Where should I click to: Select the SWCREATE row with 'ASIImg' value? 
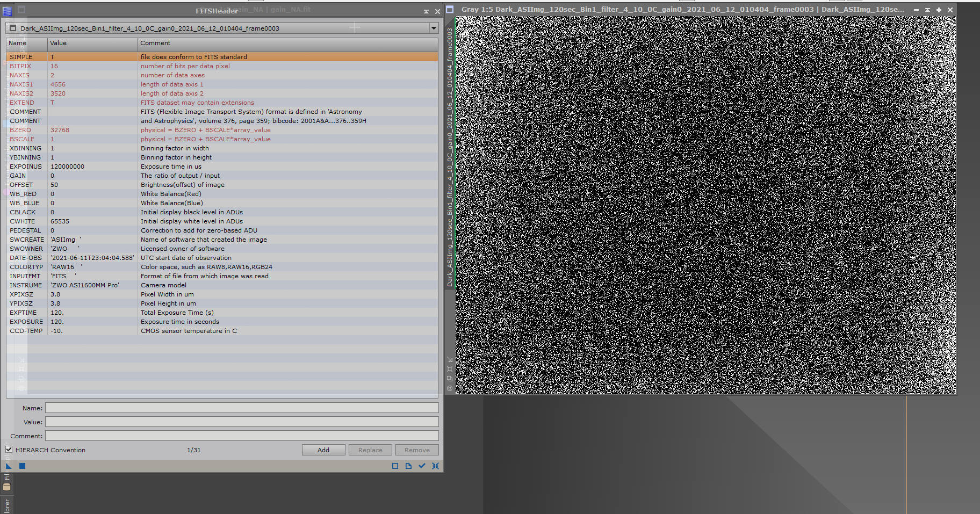[x=222, y=240]
